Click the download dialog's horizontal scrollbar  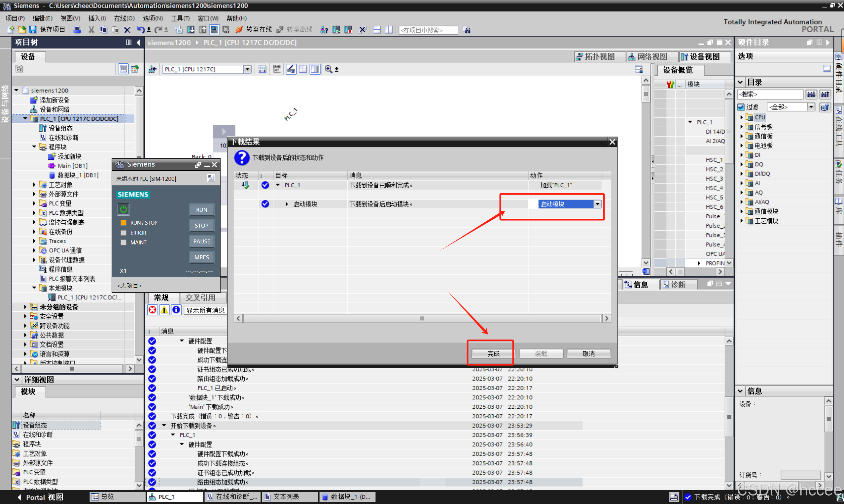point(422,318)
